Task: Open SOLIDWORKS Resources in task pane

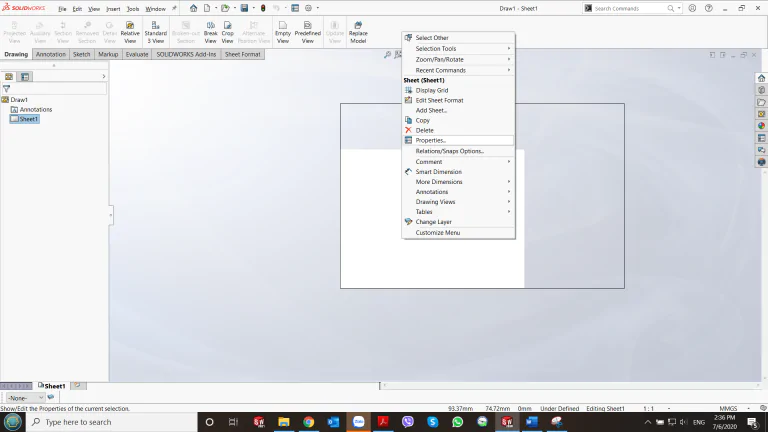Action: (x=761, y=78)
